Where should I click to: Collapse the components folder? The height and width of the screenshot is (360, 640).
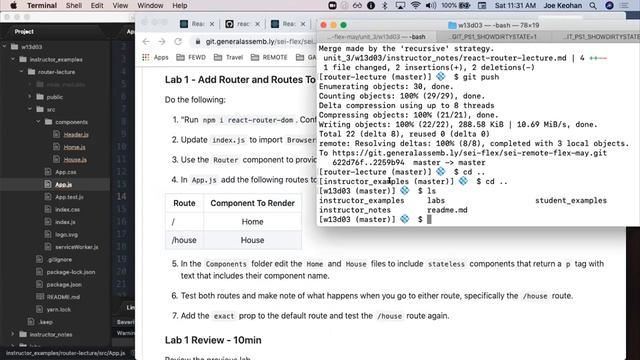(x=38, y=122)
